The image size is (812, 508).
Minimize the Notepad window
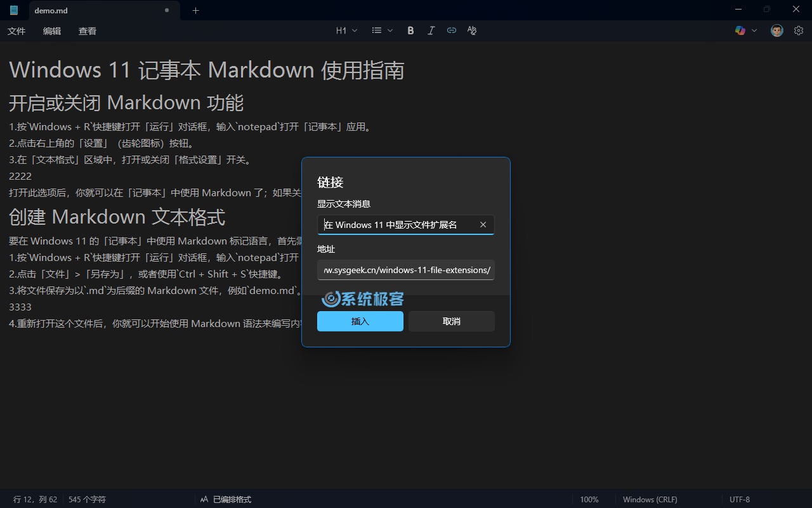pos(738,9)
